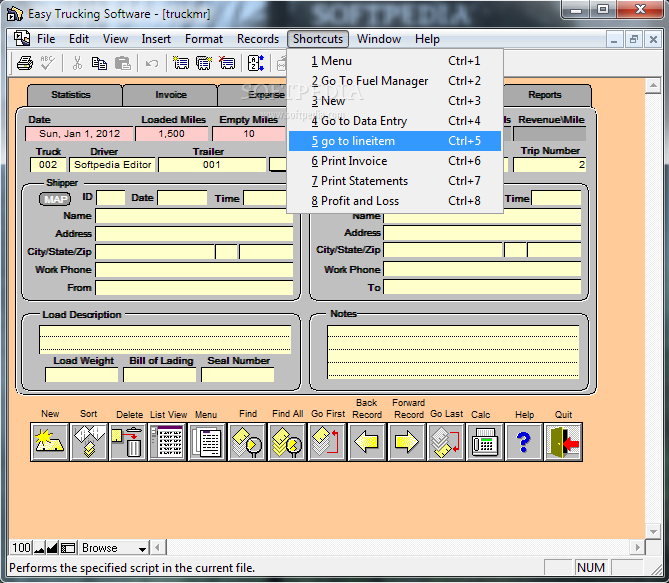The height and width of the screenshot is (583, 669).
Task: Open the Edit menu
Action: 79,39
